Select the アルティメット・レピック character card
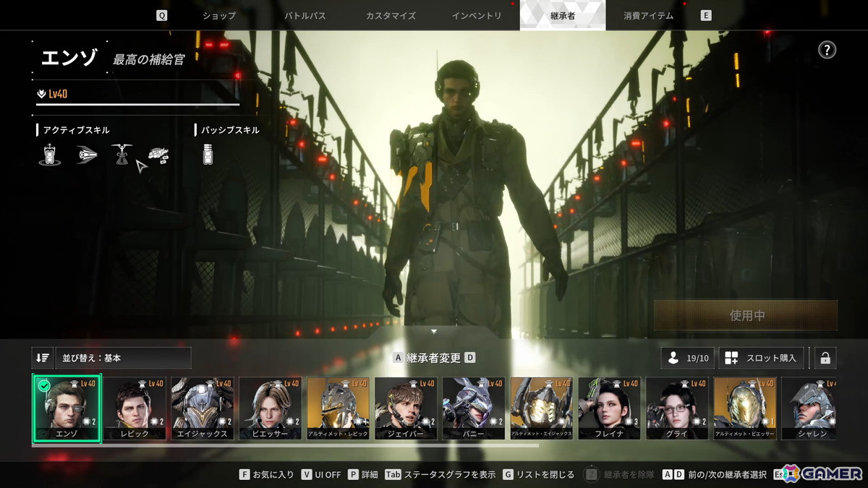This screenshot has height=488, width=868. (x=338, y=408)
